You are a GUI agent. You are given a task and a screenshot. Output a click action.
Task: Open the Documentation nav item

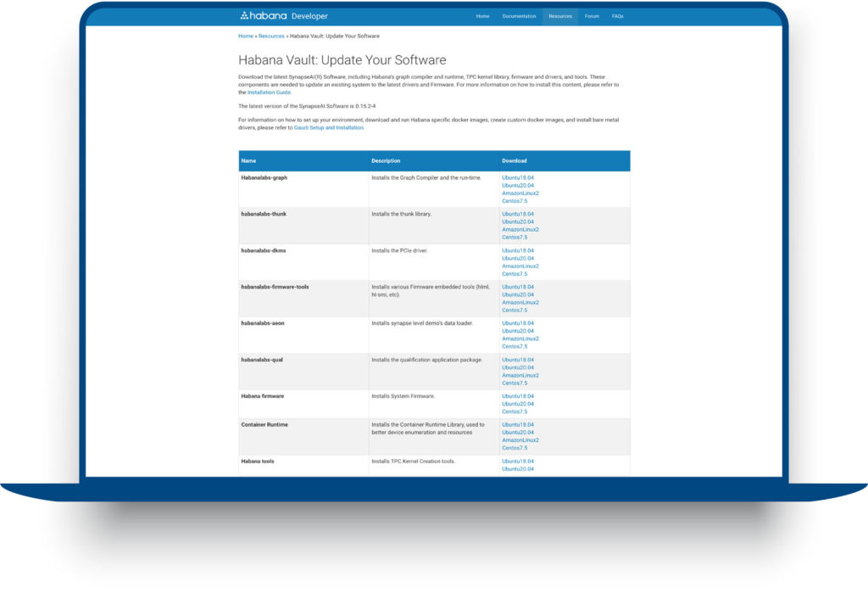(x=520, y=16)
